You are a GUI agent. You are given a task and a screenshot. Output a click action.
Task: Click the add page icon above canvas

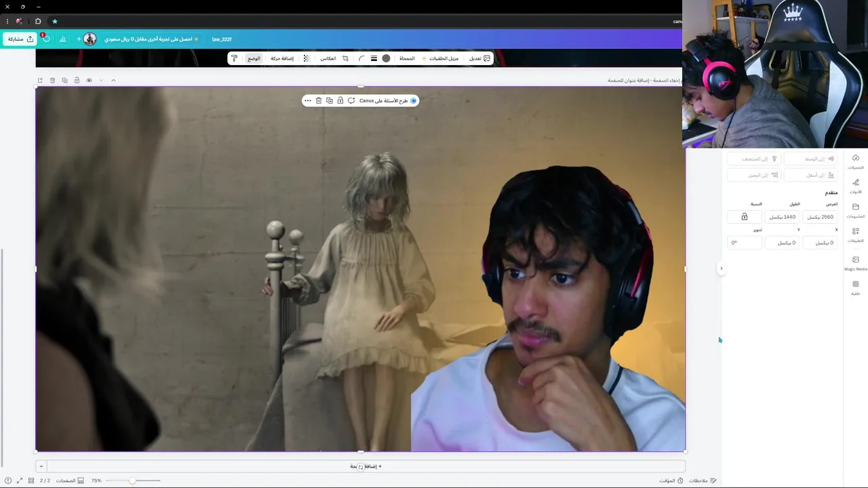(40, 80)
